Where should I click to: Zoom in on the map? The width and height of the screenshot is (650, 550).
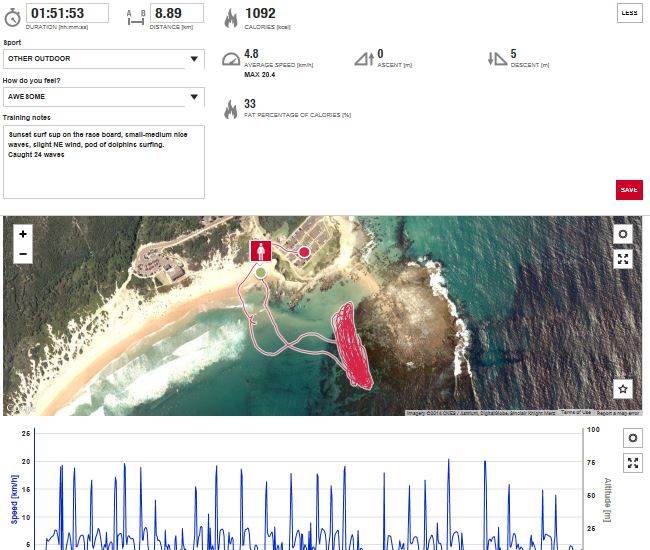23,234
